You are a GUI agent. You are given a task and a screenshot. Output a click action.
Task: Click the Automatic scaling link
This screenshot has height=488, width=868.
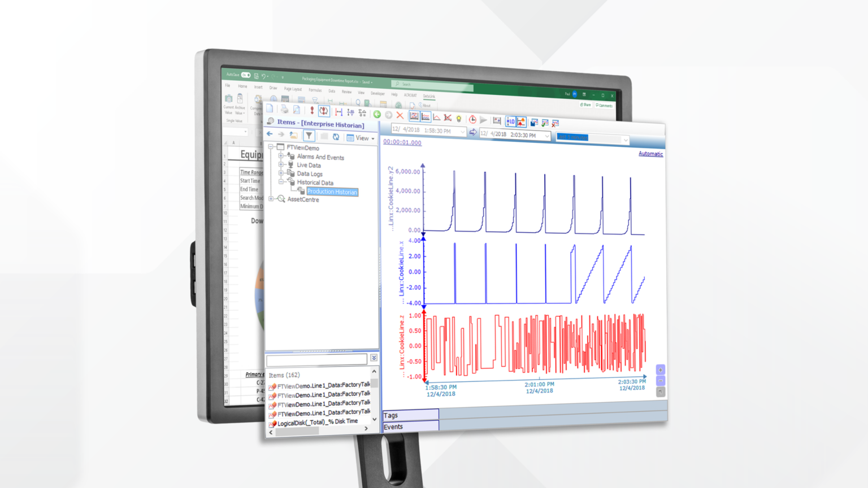point(650,154)
